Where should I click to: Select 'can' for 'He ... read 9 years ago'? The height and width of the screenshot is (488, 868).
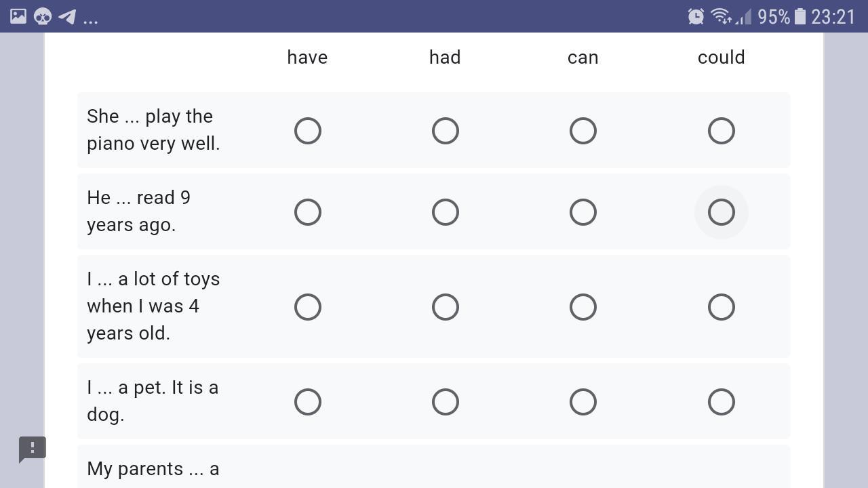click(x=583, y=212)
